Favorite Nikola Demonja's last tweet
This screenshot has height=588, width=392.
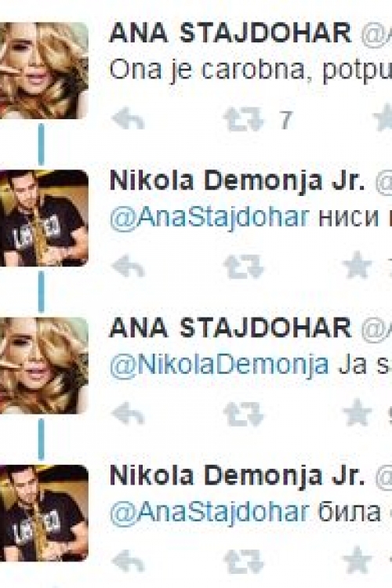[x=357, y=561]
